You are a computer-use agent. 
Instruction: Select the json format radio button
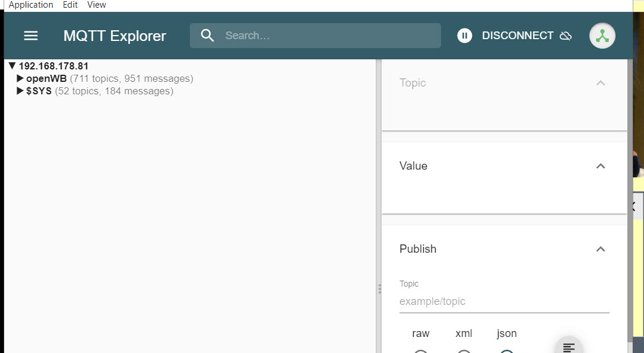[x=507, y=351]
